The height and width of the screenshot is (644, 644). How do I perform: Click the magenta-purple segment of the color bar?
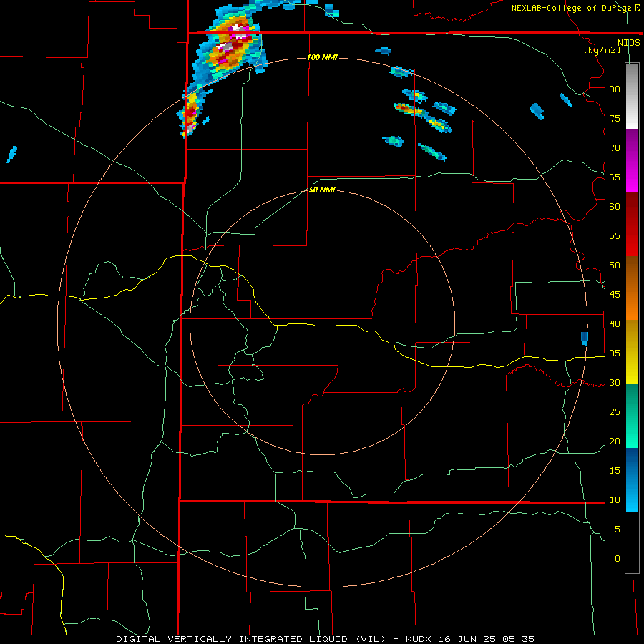coord(632,160)
